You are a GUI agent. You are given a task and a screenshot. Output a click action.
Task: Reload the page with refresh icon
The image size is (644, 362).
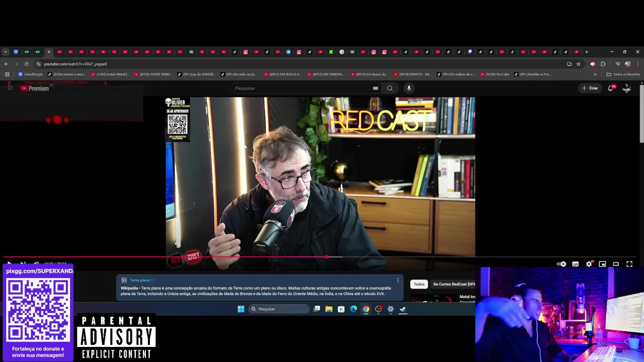26,64
